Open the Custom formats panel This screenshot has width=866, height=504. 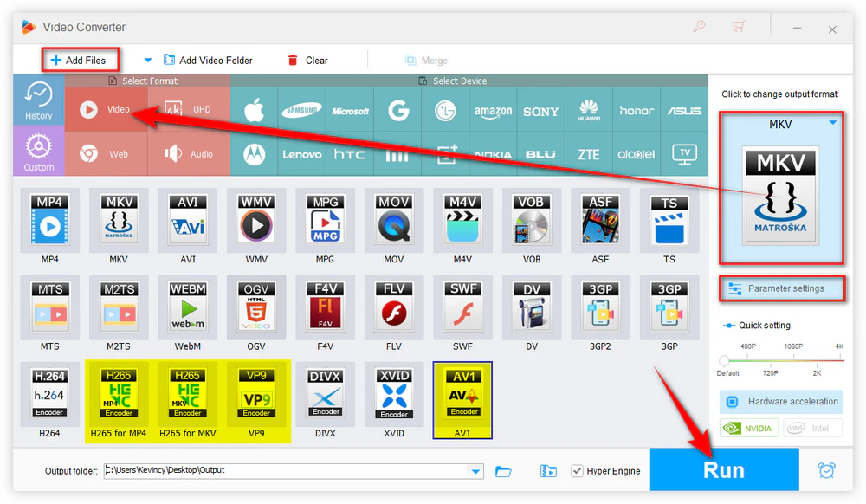[39, 151]
